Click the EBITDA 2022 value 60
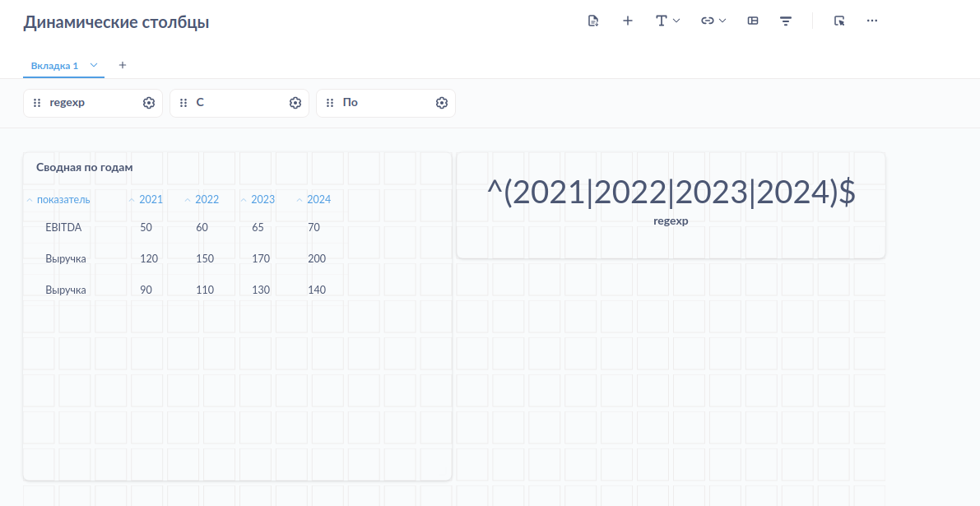 (x=202, y=228)
